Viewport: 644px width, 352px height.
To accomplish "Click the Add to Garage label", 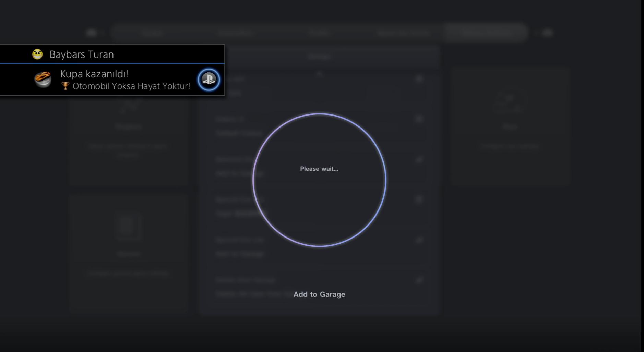I will click(x=319, y=294).
